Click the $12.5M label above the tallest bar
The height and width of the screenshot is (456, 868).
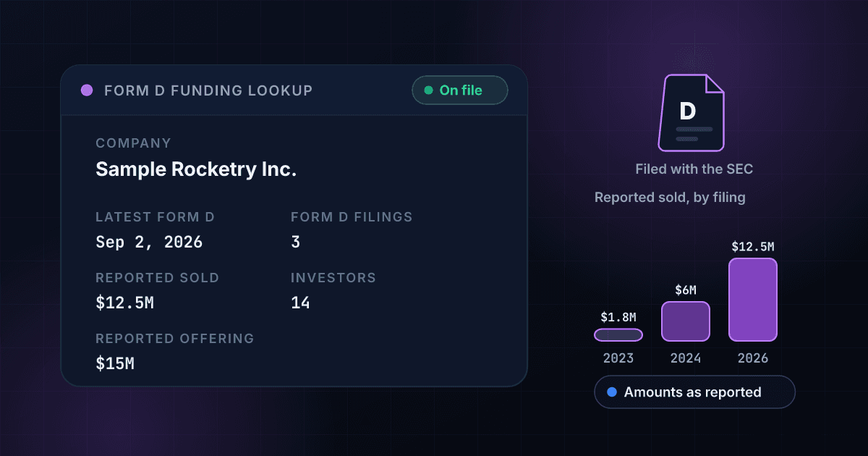click(x=753, y=246)
